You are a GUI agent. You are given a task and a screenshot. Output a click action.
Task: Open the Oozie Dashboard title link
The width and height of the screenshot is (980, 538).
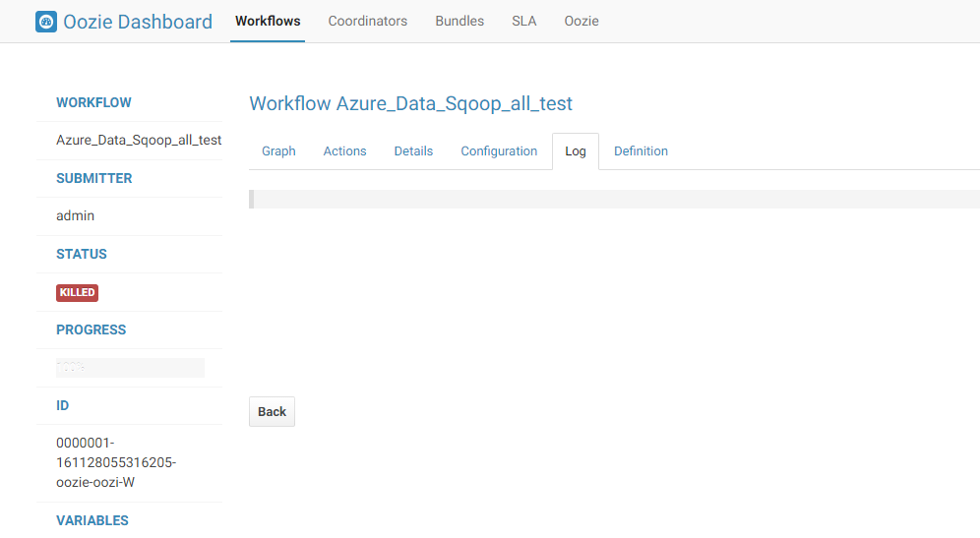pos(138,22)
